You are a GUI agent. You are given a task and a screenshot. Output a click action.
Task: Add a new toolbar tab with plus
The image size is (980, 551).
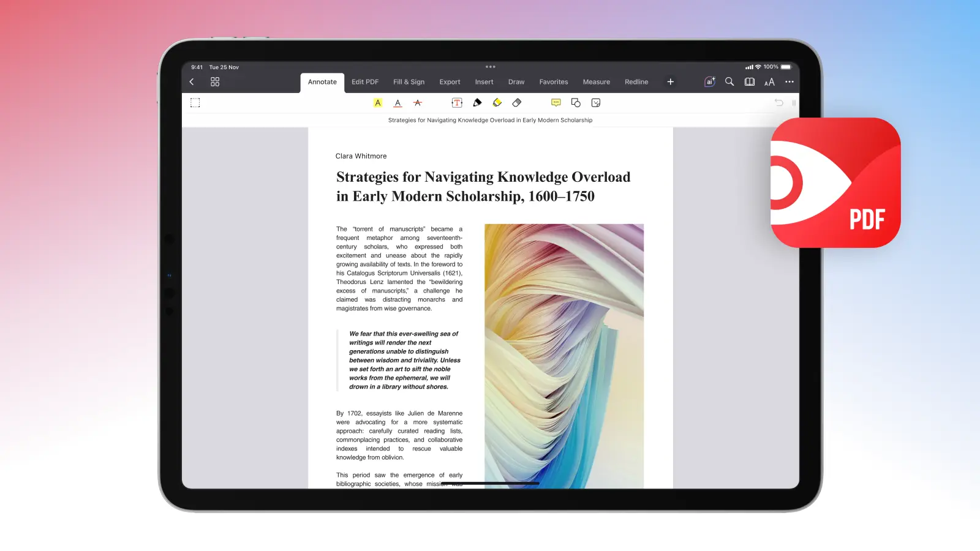671,82
